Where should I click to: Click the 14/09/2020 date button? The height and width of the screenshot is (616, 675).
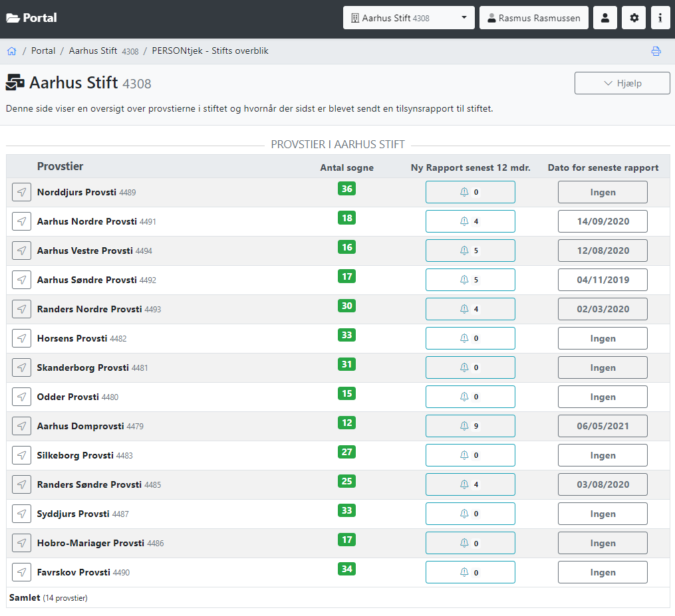(603, 221)
